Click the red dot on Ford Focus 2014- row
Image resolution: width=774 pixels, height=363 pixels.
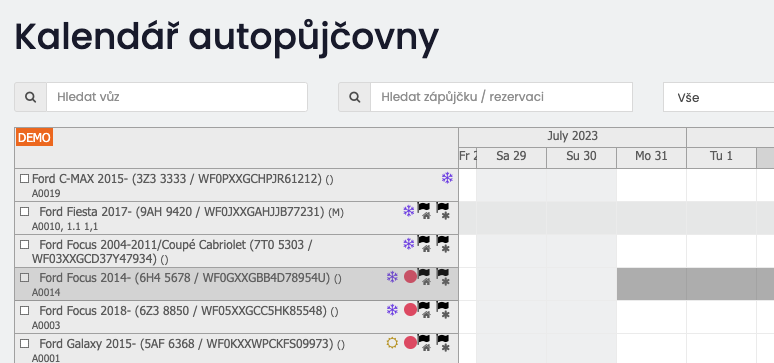(x=410, y=277)
